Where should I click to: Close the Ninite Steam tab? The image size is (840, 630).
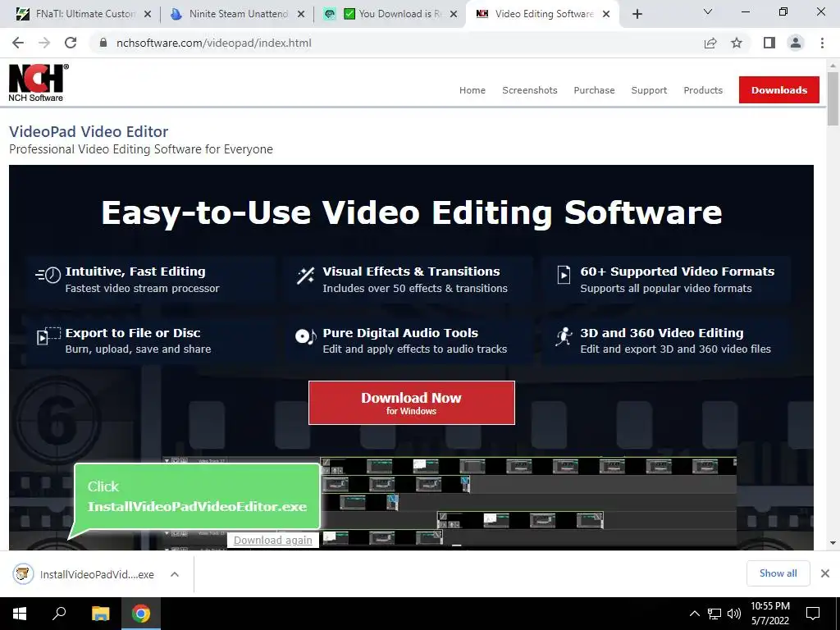point(301,14)
